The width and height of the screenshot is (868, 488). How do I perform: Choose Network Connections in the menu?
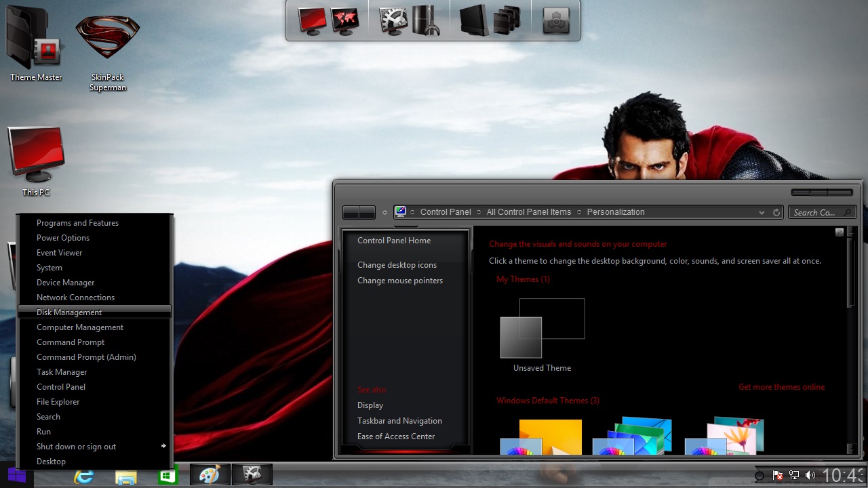point(94,298)
